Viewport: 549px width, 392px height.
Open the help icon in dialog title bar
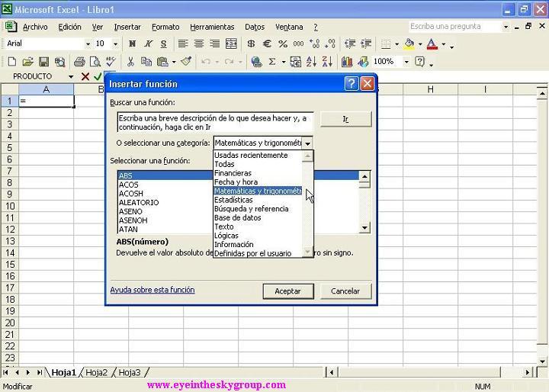coord(351,84)
